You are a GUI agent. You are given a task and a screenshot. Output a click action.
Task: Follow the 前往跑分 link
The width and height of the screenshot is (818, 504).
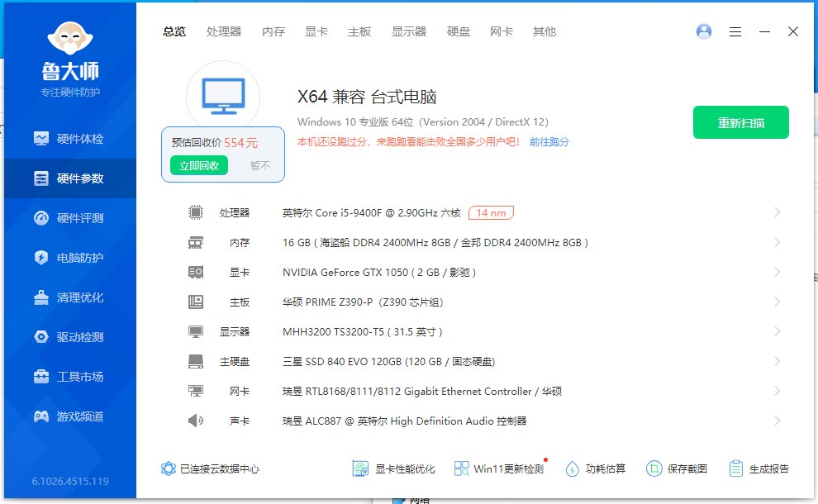tap(549, 142)
